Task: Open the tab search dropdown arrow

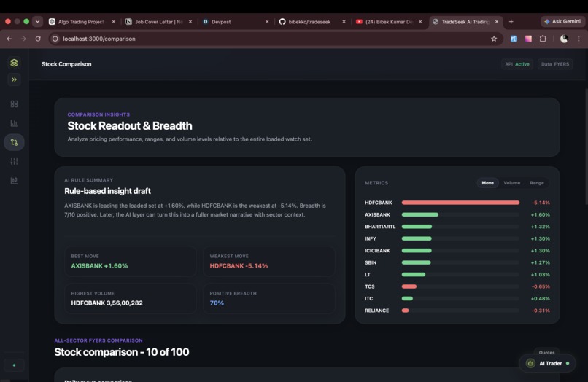Action: [x=37, y=22]
